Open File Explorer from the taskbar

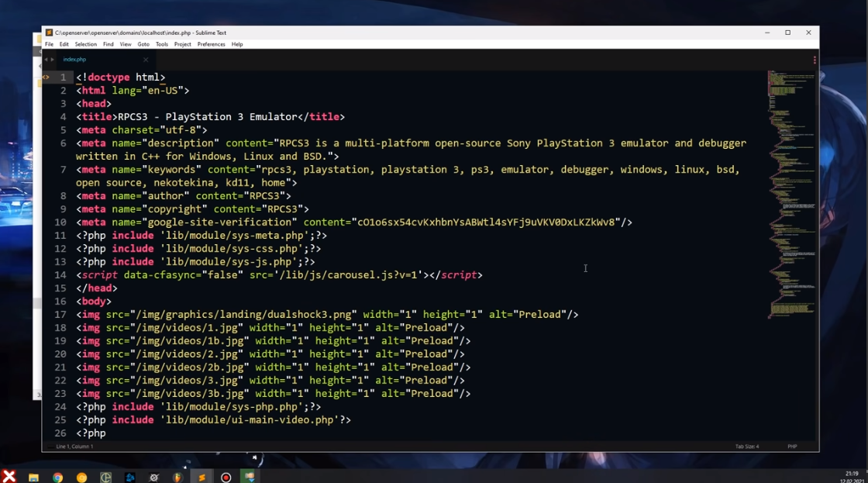[x=33, y=478]
